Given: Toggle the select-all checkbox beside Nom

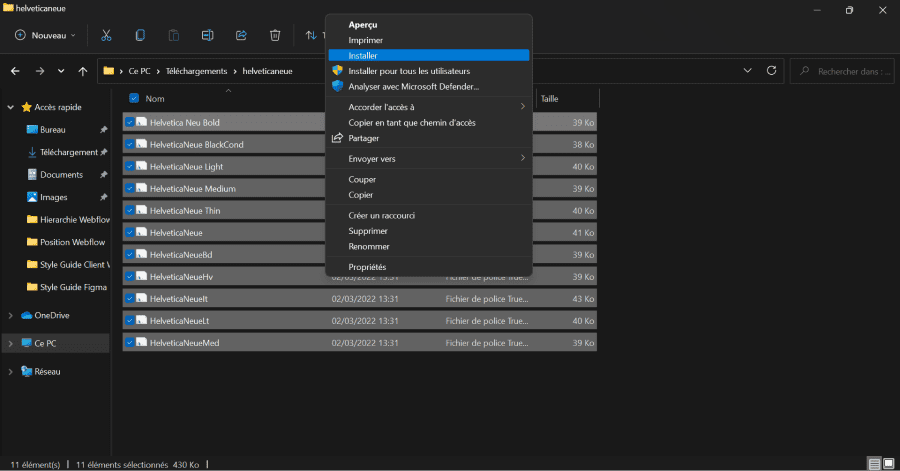Looking at the screenshot, I should 134,98.
